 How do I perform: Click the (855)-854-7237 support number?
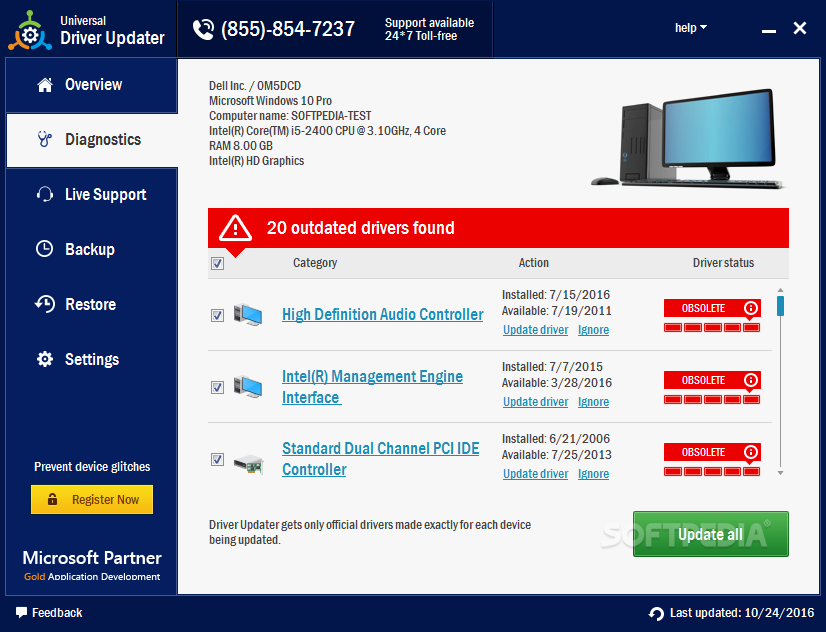288,29
